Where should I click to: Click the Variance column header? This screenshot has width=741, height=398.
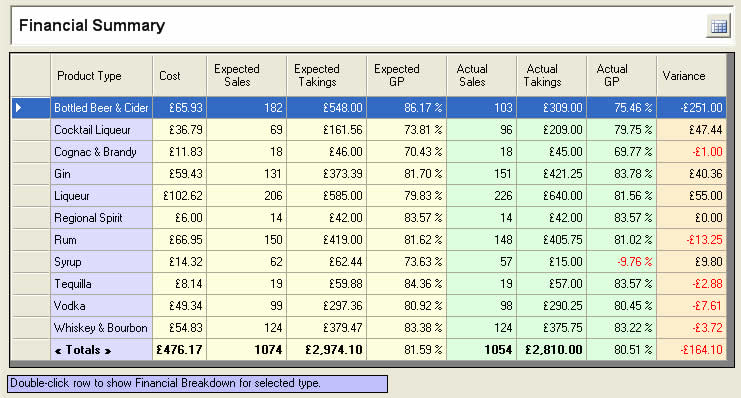(691, 76)
